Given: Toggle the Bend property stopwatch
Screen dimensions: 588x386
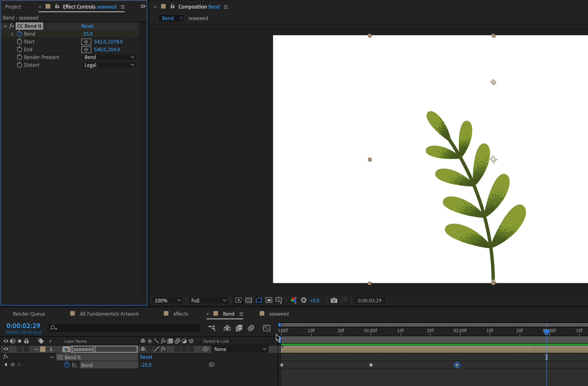Looking at the screenshot, I should pyautogui.click(x=67, y=365).
